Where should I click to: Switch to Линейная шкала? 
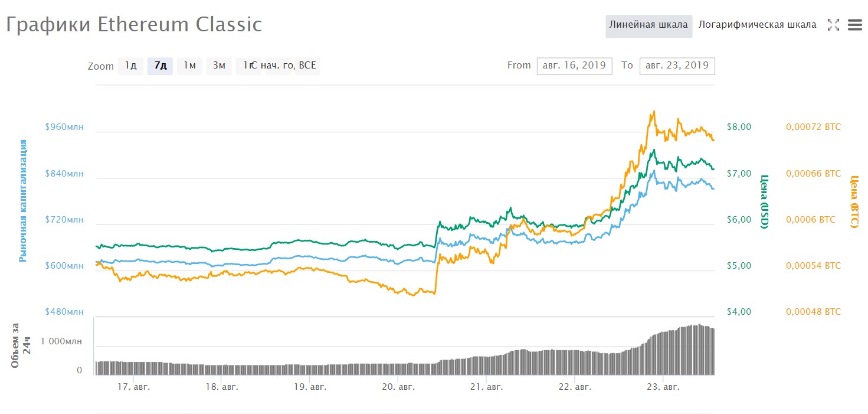point(648,25)
